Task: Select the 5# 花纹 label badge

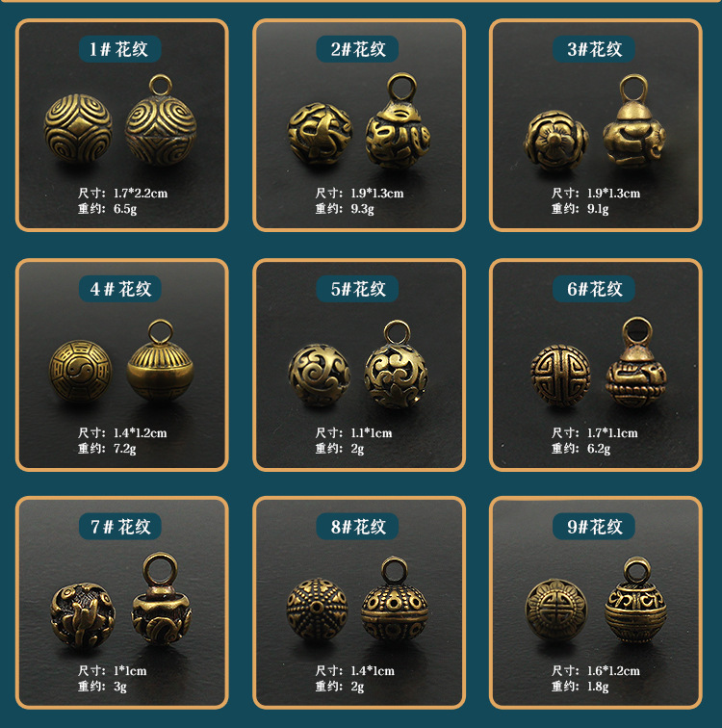Action: point(357,289)
